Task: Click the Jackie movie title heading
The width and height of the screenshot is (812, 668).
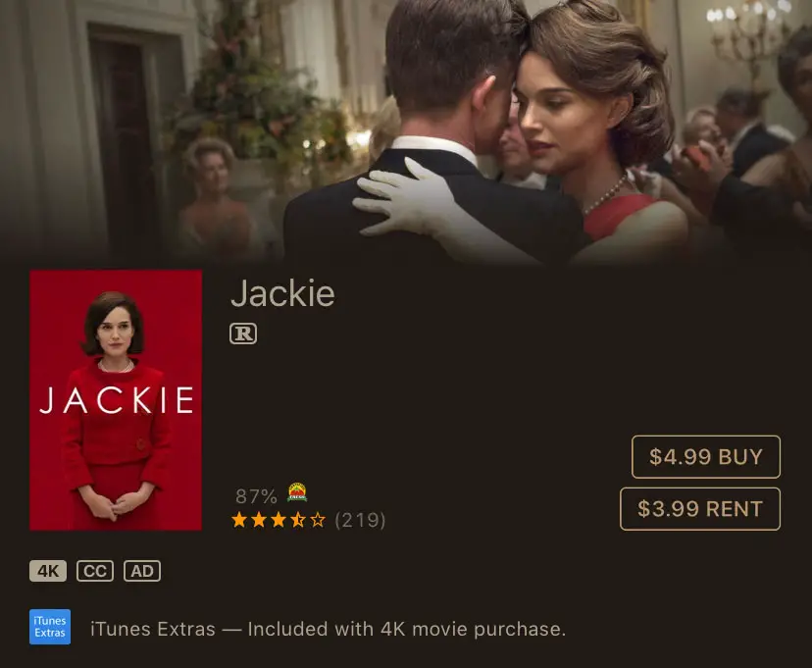Action: coord(282,292)
